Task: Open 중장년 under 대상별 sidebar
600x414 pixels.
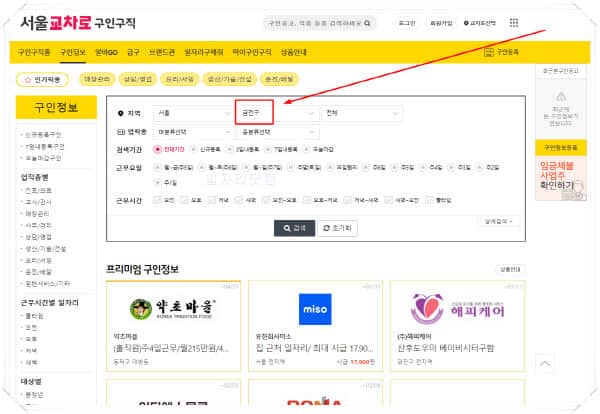Action: (x=34, y=395)
